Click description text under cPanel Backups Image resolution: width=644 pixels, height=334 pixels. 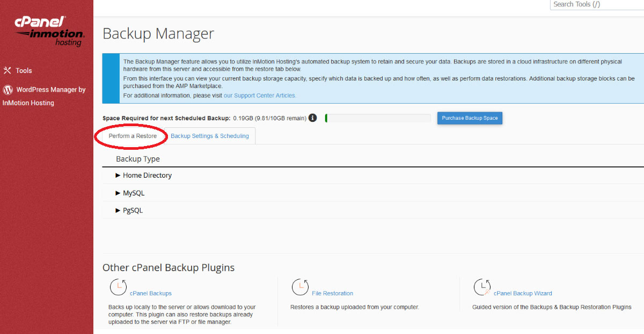(182, 315)
